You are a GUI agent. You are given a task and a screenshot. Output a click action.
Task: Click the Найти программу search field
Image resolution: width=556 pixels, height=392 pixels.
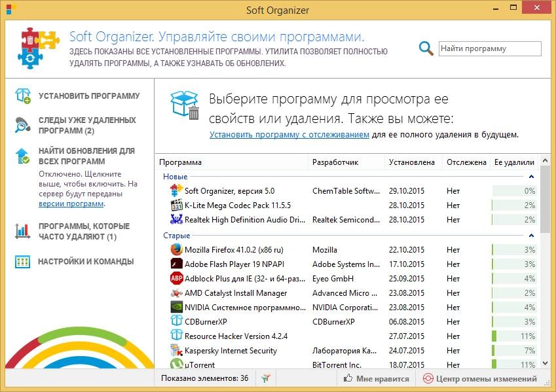[490, 48]
